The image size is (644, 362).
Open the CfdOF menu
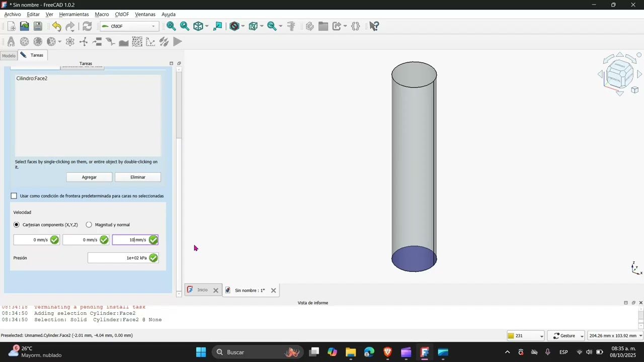click(122, 15)
